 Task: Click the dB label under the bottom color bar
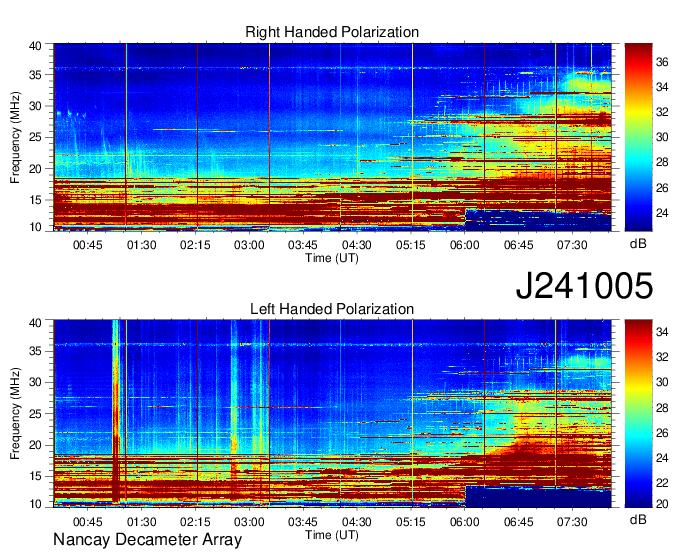(638, 519)
